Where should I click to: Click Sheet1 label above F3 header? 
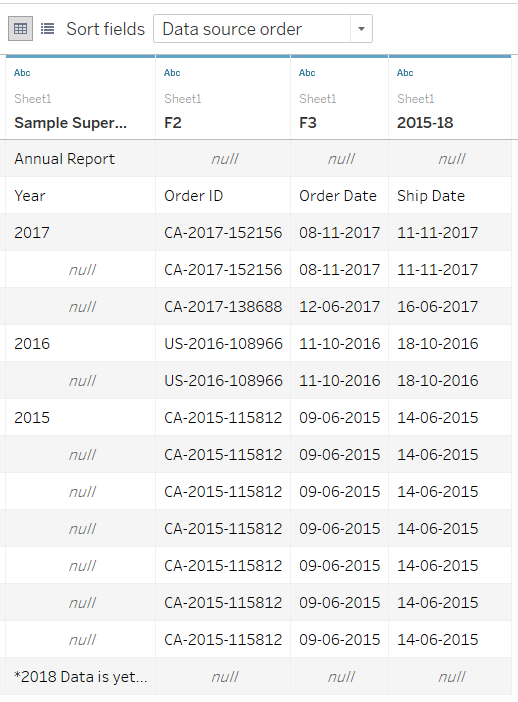click(317, 98)
